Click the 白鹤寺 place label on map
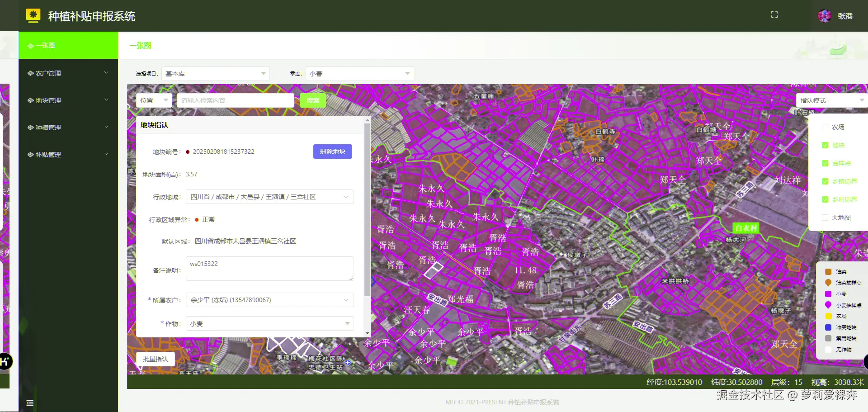The height and width of the screenshot is (412, 868). [x=605, y=132]
